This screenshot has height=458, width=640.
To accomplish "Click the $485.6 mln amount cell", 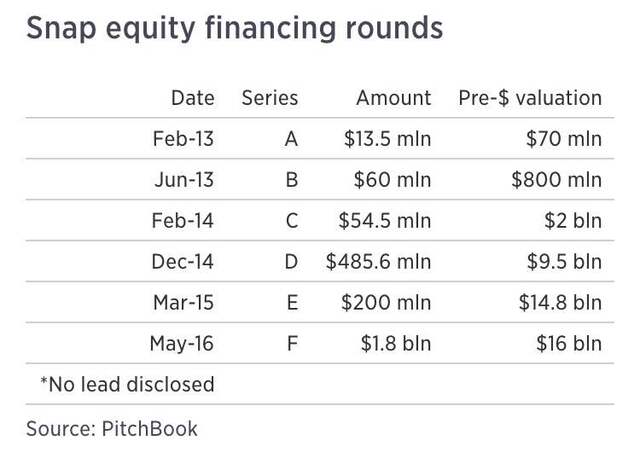I will click(378, 262).
